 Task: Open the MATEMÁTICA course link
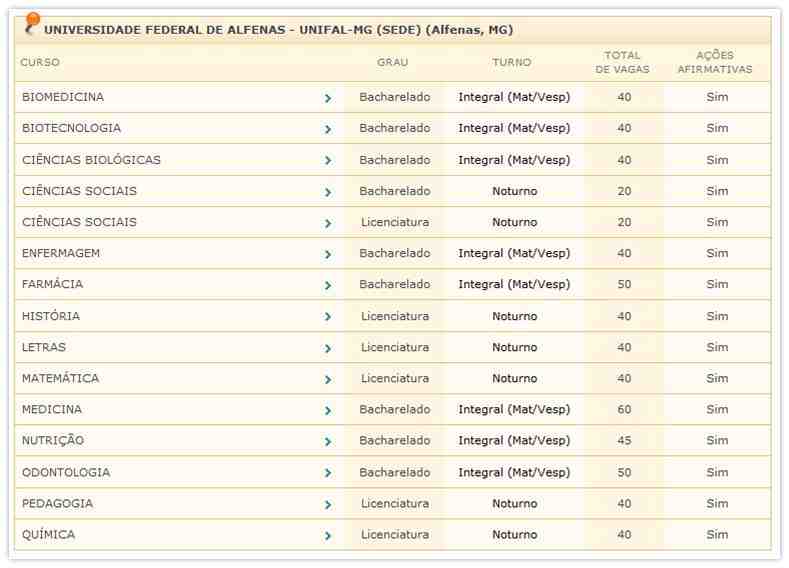[x=60, y=378]
